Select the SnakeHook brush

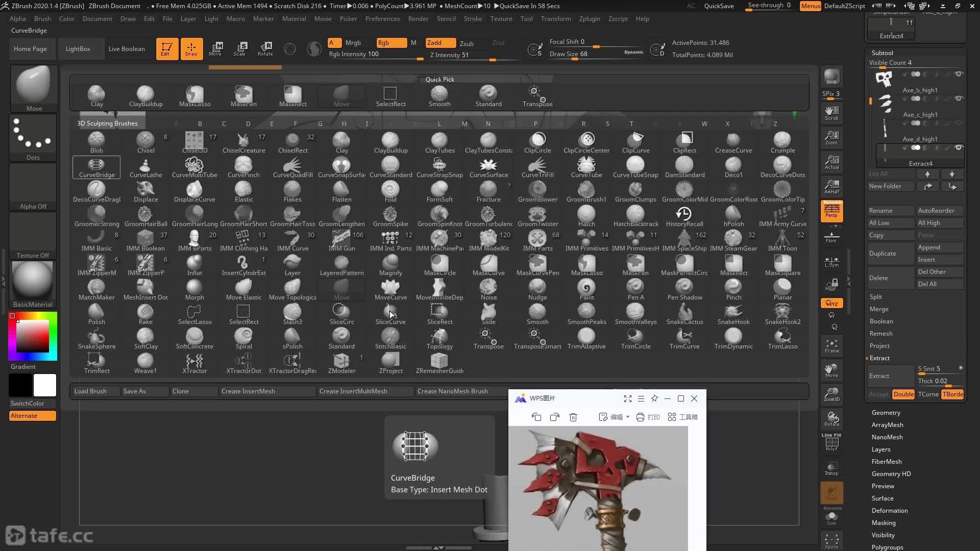click(733, 314)
